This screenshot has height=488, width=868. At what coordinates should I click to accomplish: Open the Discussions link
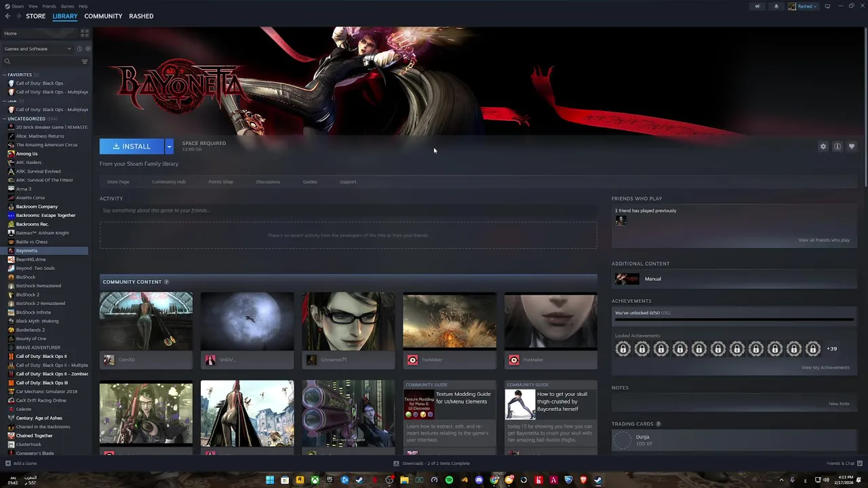(268, 182)
